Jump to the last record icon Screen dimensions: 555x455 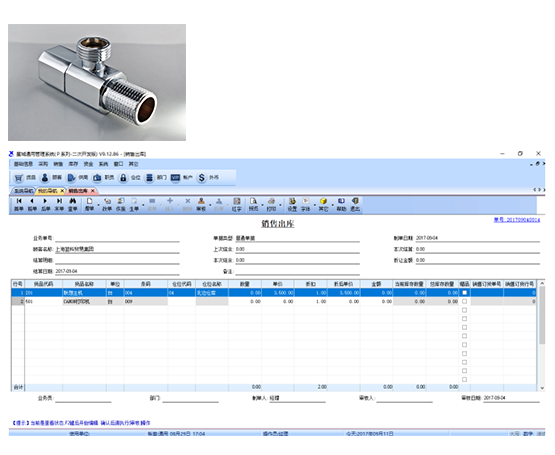(x=59, y=201)
